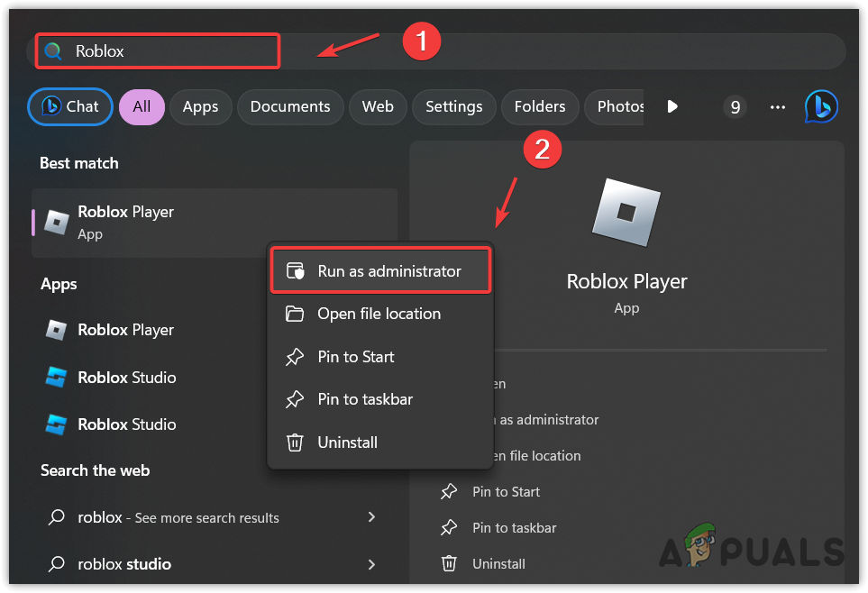The height and width of the screenshot is (593, 868).
Task: Click the Apps section heading
Action: click(x=59, y=285)
